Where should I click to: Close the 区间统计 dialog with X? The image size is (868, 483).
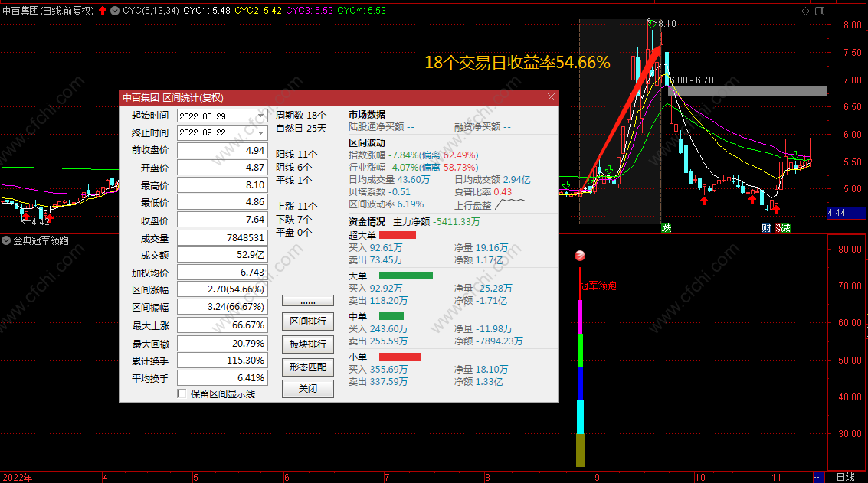[551, 97]
